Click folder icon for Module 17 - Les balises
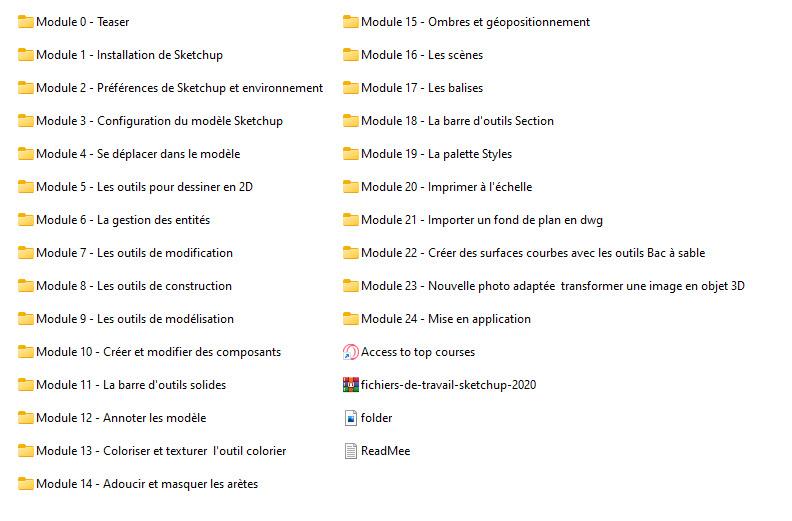 351,88
